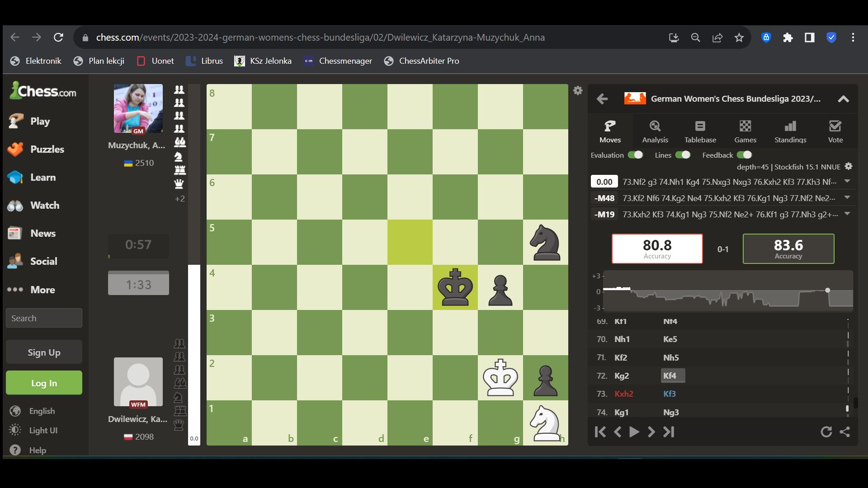868x488 pixels.
Task: Disable the Lines switch
Action: 683,155
